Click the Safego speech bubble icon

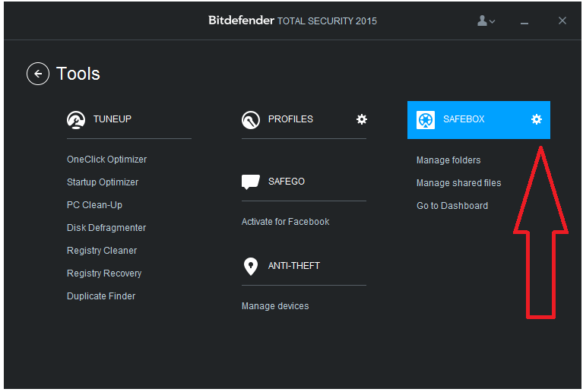(x=251, y=182)
